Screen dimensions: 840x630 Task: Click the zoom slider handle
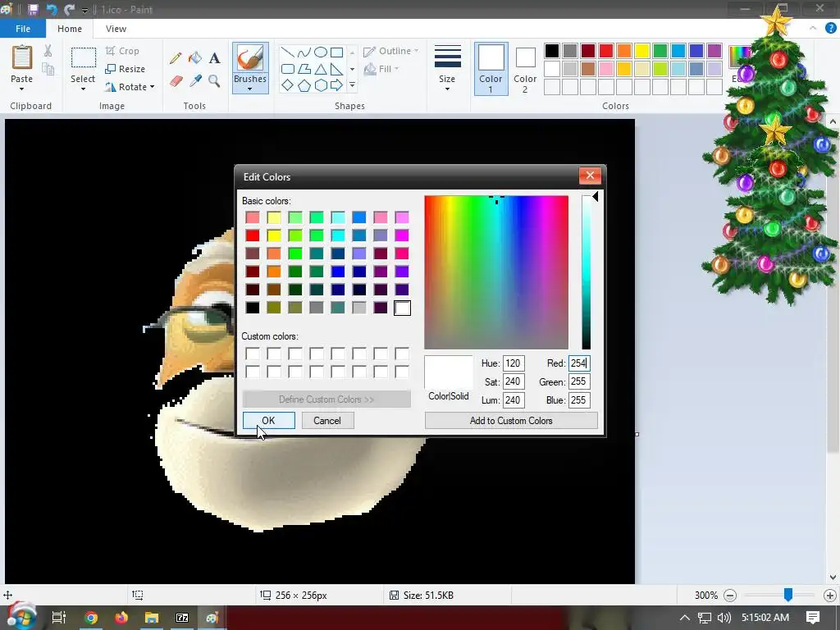(788, 595)
